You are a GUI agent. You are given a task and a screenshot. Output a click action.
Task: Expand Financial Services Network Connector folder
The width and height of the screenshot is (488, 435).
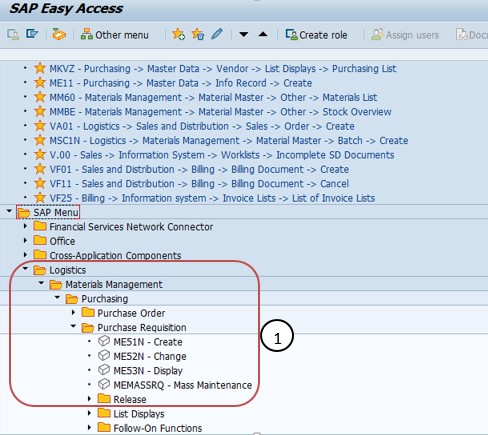(x=25, y=226)
